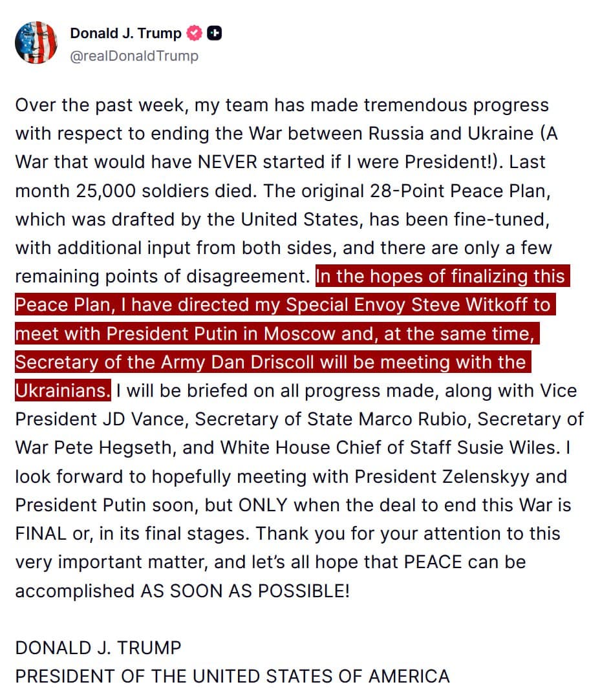The height and width of the screenshot is (700, 600).
Task: Click the square badge after the checkmark
Action: pyautogui.click(x=213, y=33)
